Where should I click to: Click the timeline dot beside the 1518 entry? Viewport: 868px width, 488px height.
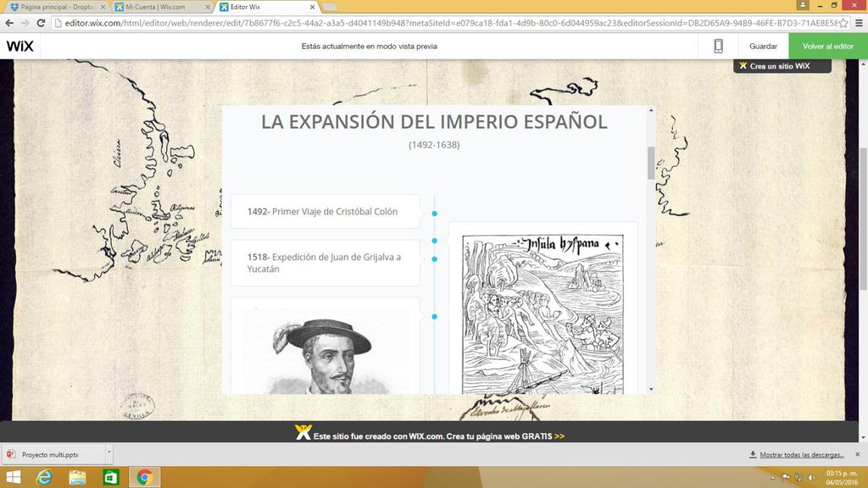click(435, 259)
